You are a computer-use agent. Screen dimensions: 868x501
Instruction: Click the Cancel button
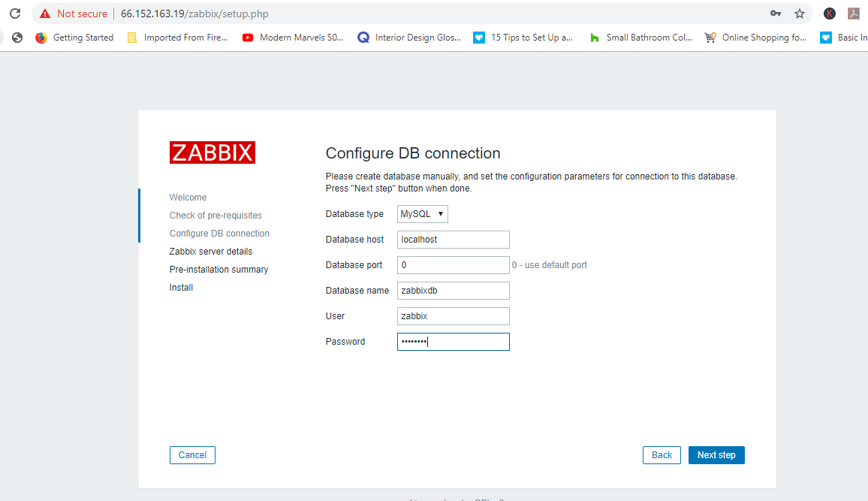[x=192, y=455]
